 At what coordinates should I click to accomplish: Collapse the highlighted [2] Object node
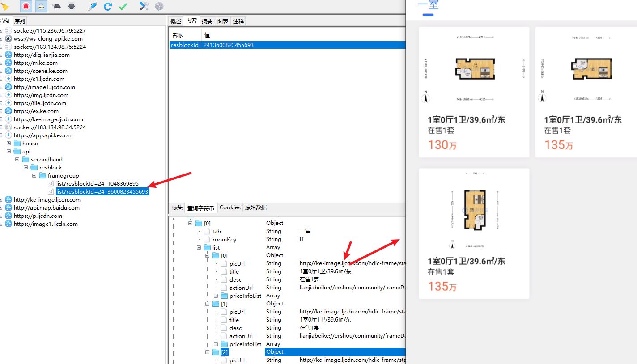pos(208,352)
